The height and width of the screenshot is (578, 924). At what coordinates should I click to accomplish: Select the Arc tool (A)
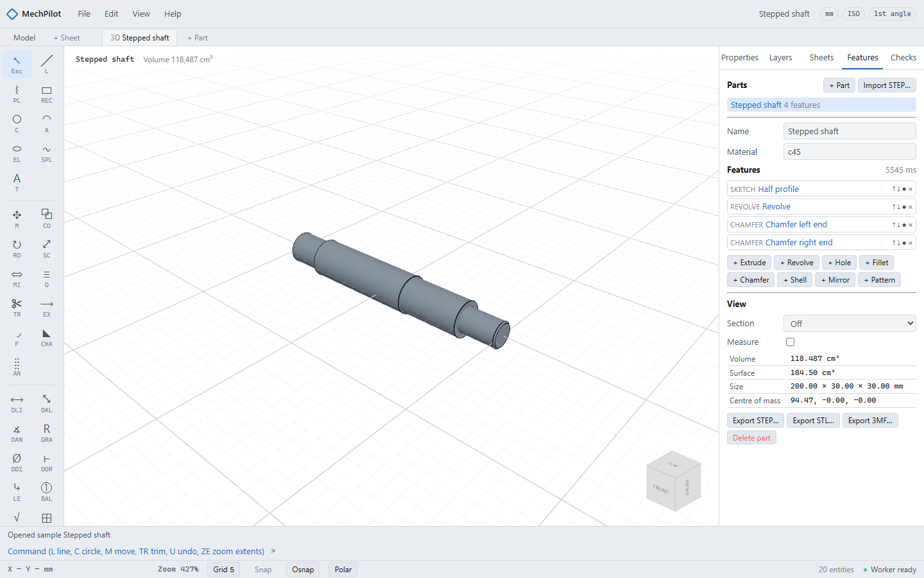[x=47, y=123]
